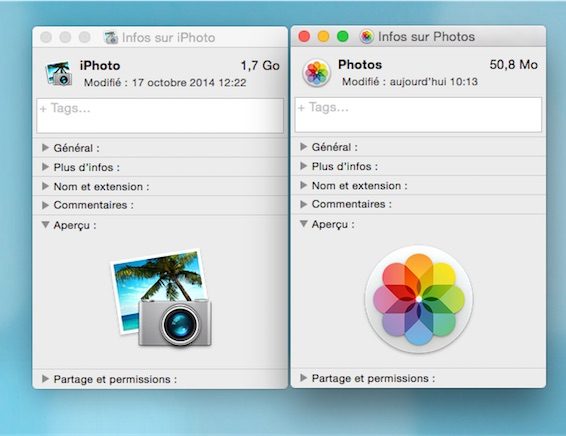
Task: Click the Tags field in Photos window
Action: point(418,115)
